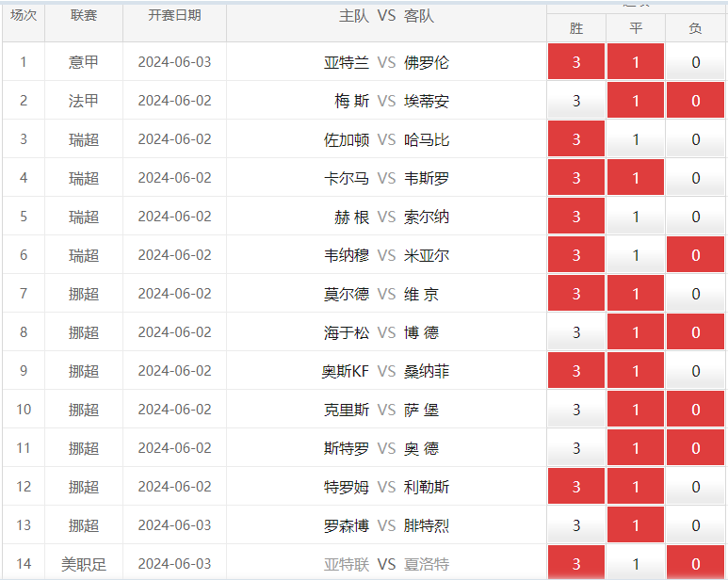
Task: Toggle 平 (1) for match 4 卡尔马 vs 韦斯罗
Action: (636, 177)
